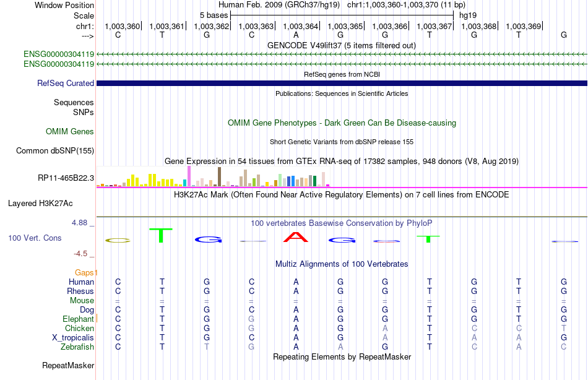Click the RefSeq Curated track label
This screenshot has height=380, width=588.
(x=66, y=84)
